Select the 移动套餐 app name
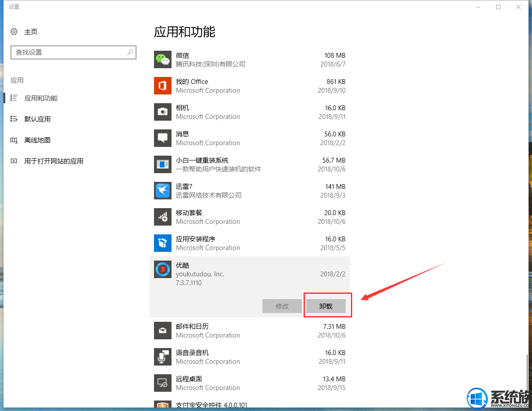532x411 pixels. 189,212
